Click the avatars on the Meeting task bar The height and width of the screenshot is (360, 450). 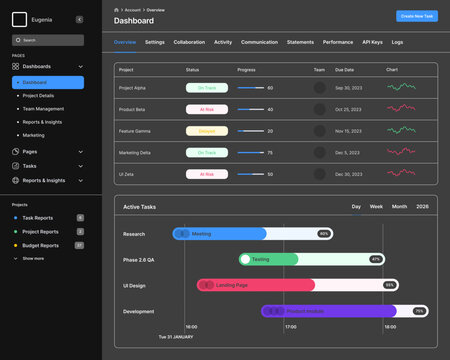pyautogui.click(x=182, y=234)
